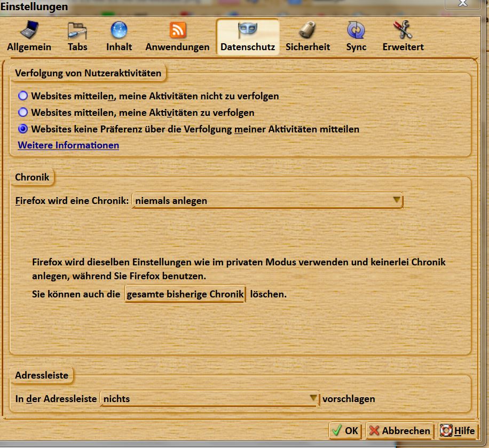Confirm settings with the OK button
The image size is (489, 448).
click(345, 430)
